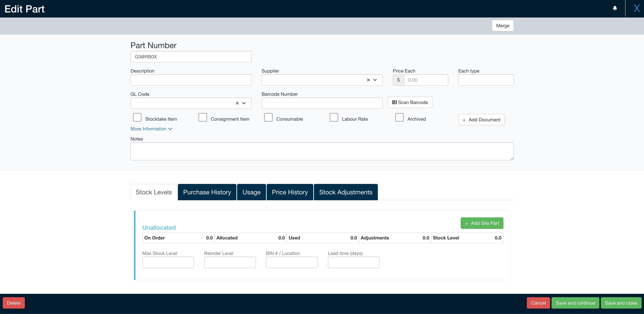
Task: Close the Edit Part dialog with X
Action: pos(636,8)
